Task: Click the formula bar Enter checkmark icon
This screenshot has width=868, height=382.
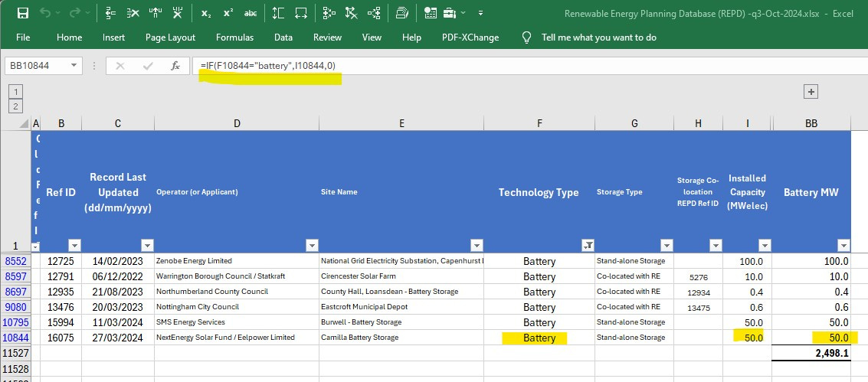Action: [148, 66]
